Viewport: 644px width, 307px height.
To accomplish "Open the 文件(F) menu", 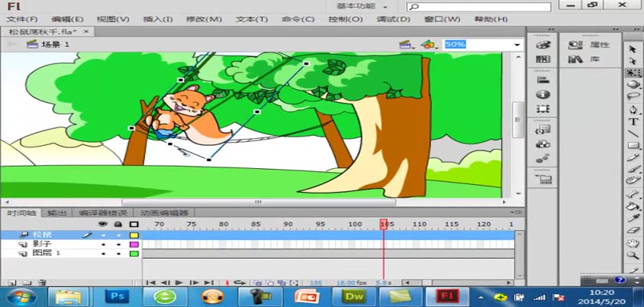I will (x=22, y=19).
